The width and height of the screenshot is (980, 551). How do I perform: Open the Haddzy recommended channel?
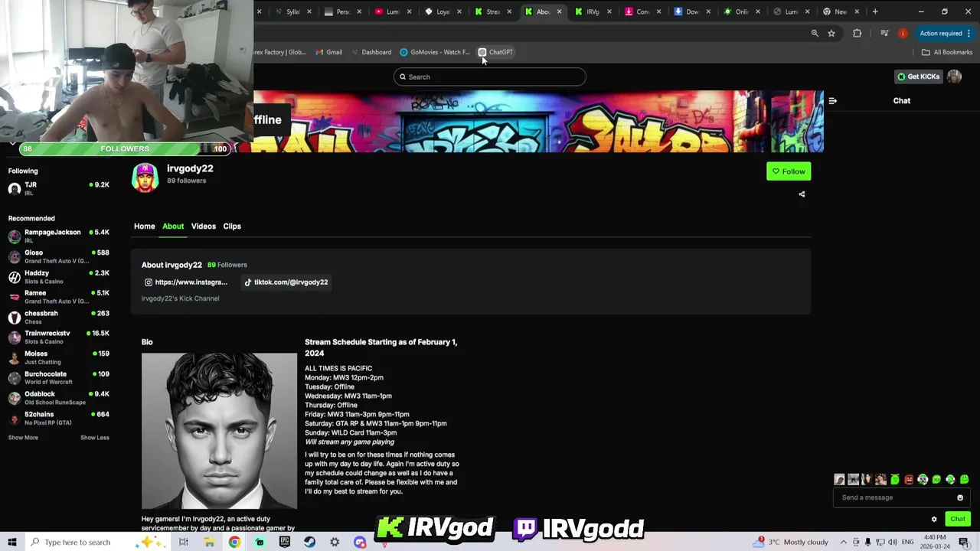point(58,276)
